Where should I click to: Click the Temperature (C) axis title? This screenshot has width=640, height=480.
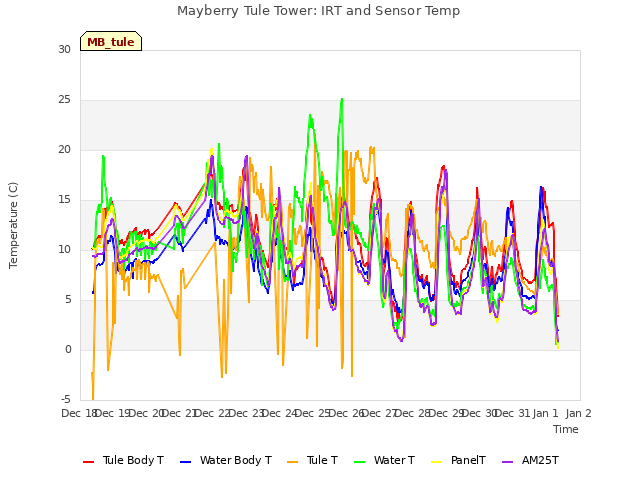click(x=13, y=225)
